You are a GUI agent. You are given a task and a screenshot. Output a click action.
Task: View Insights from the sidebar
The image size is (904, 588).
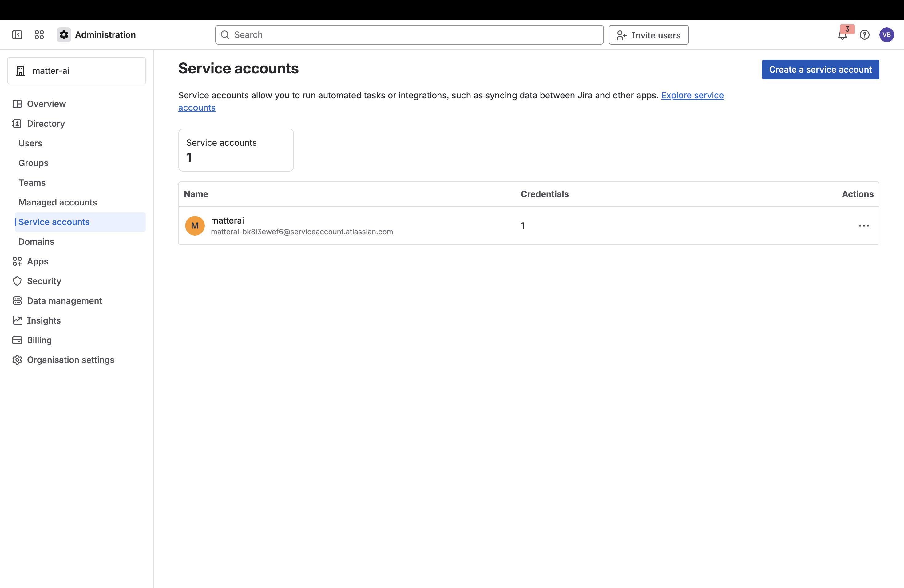coord(44,320)
